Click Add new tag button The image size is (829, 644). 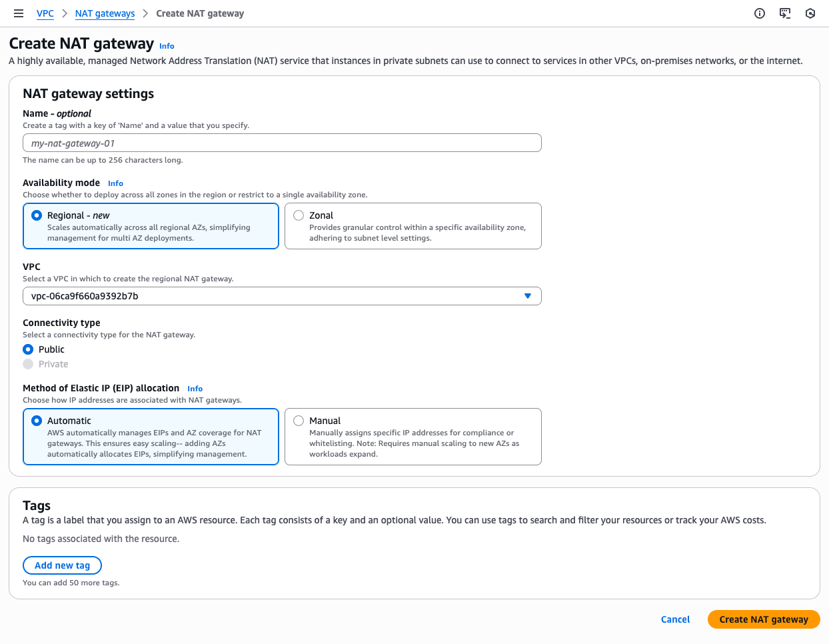(x=62, y=565)
